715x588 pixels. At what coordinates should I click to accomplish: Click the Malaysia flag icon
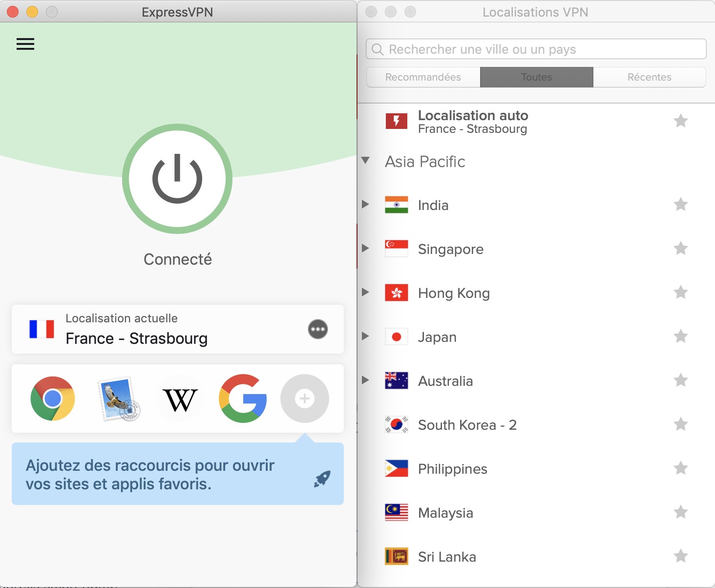[397, 512]
